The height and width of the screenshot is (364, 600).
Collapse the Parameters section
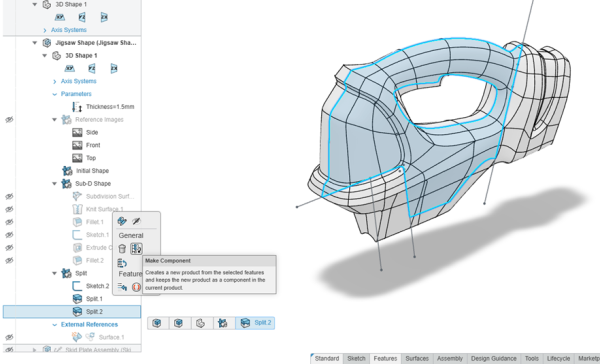pos(54,94)
